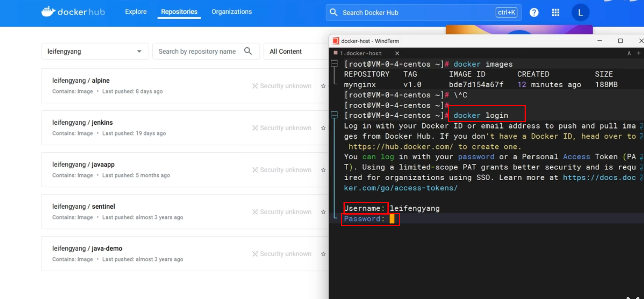Click Last pushed: 5 months ago text
The image size is (644, 299).
click(x=136, y=176)
